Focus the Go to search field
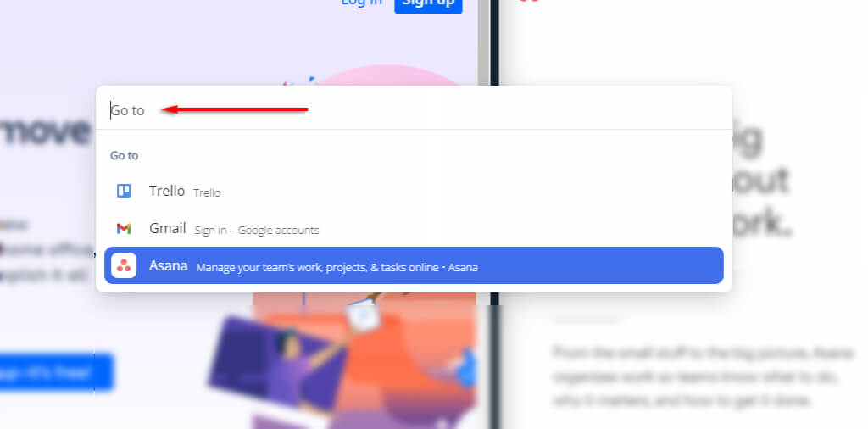The height and width of the screenshot is (429, 868). click(x=414, y=109)
